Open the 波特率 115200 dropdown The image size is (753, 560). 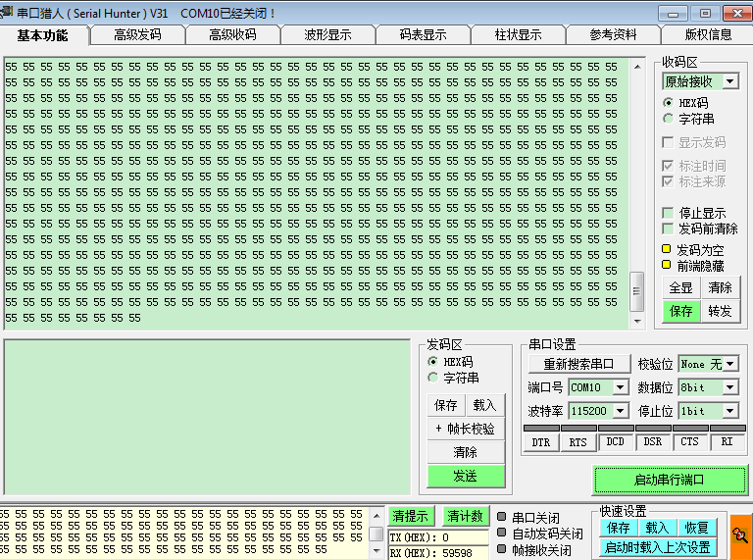620,411
